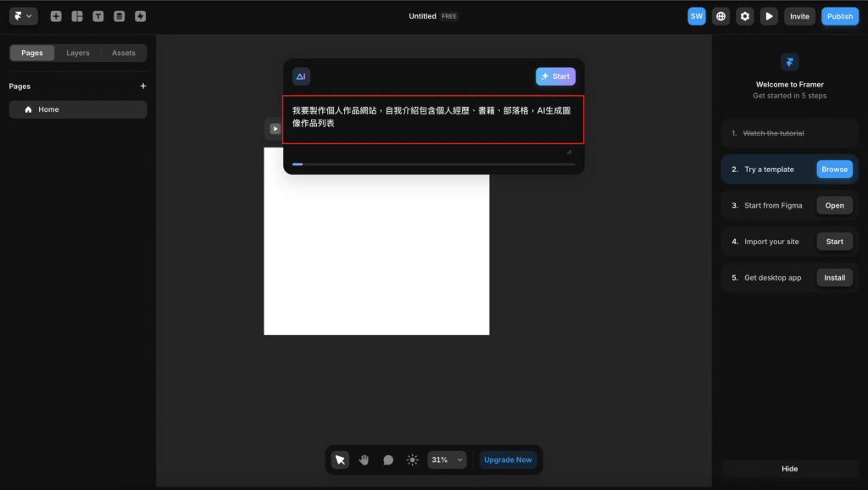
Task: Click the AI icon in the prompt dialog
Action: pyautogui.click(x=301, y=76)
